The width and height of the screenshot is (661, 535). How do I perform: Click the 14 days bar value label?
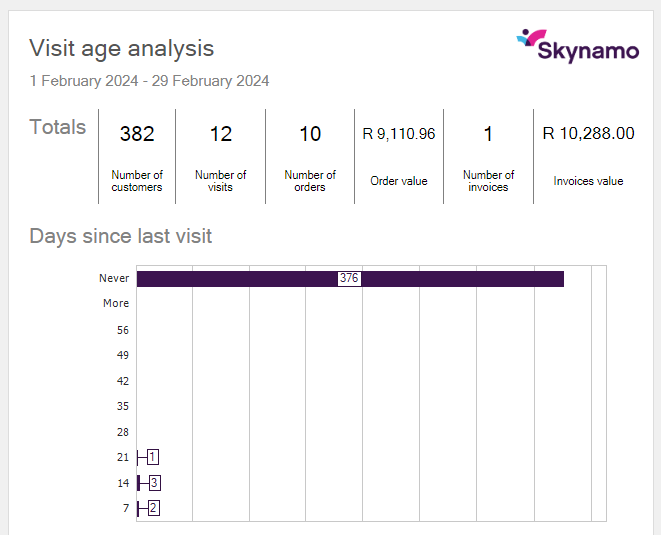[154, 483]
